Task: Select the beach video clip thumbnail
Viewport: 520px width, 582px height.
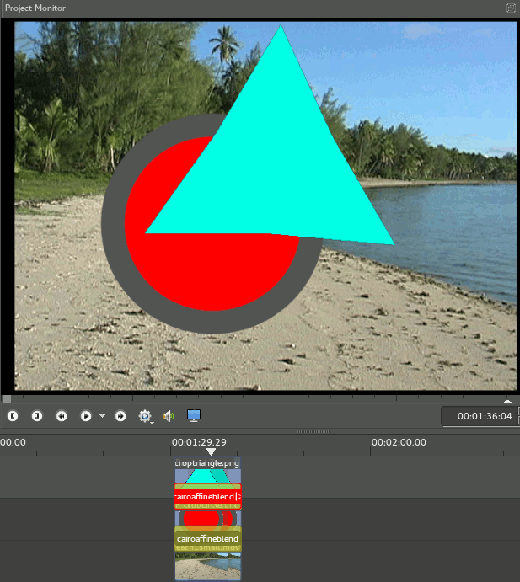Action: [207, 566]
